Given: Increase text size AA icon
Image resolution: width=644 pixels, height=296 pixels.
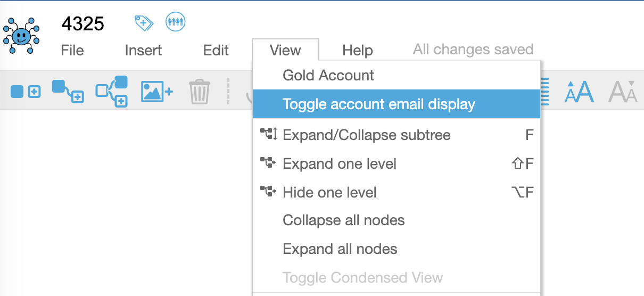Looking at the screenshot, I should coord(579,92).
